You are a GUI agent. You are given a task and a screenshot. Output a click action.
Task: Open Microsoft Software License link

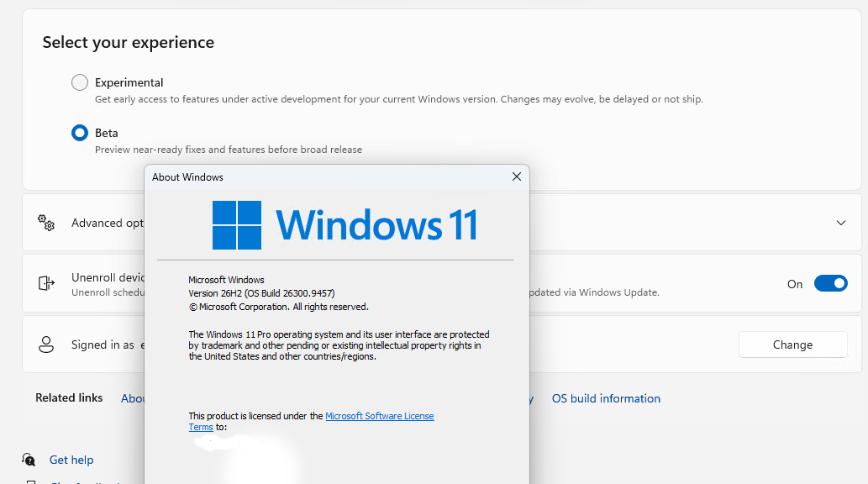[x=380, y=416]
